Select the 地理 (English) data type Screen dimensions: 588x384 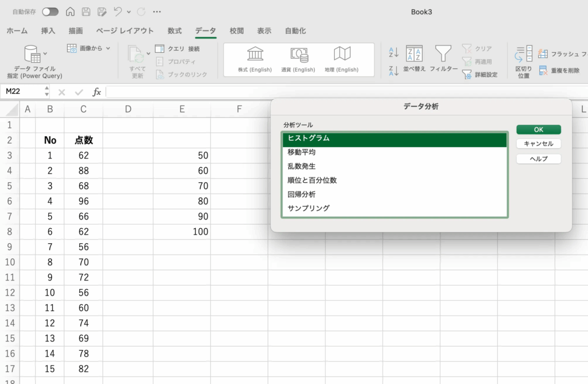[x=342, y=59]
